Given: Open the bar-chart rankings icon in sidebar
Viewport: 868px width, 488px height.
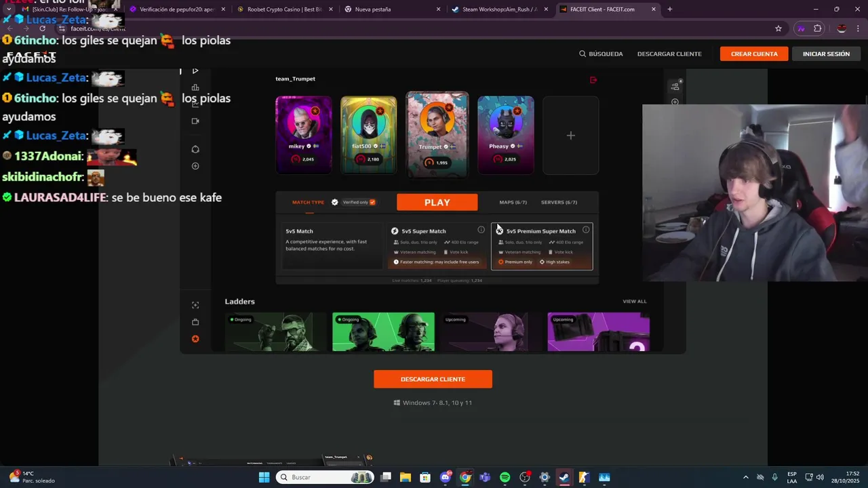Looking at the screenshot, I should coord(195,87).
